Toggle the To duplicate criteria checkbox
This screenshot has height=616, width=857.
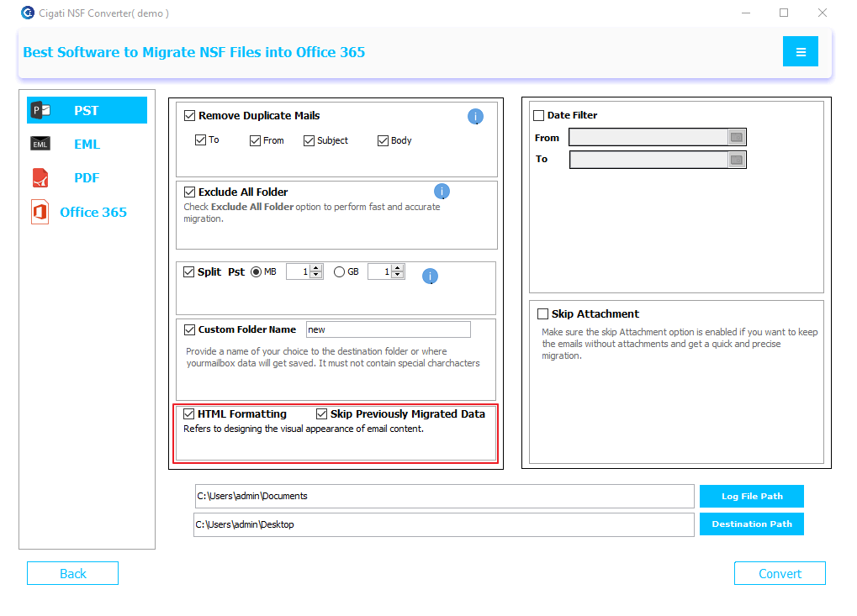pos(201,140)
